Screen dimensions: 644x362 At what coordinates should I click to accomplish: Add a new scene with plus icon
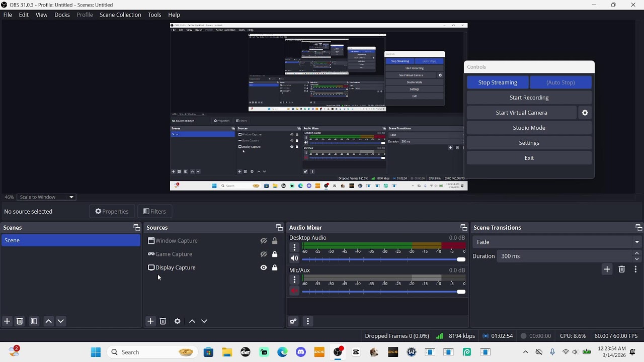(7, 321)
